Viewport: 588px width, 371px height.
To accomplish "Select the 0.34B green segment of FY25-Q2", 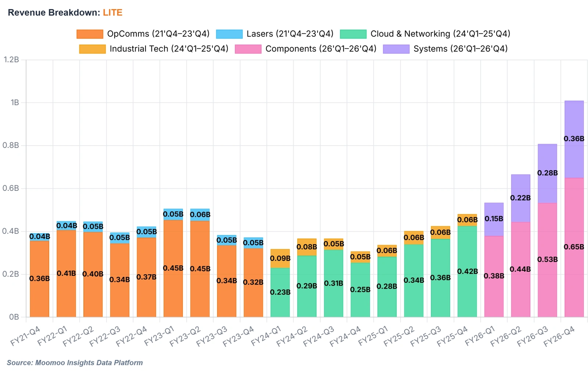I will coord(414,281).
